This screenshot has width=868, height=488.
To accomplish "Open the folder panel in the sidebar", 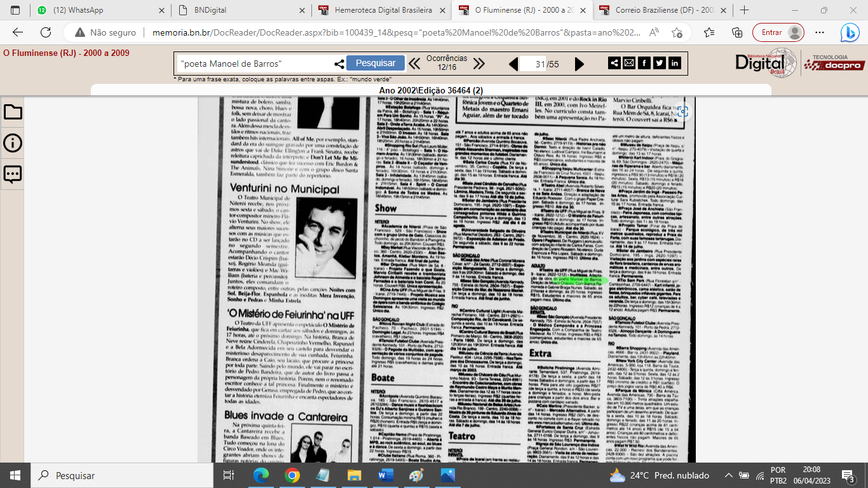I will point(13,112).
